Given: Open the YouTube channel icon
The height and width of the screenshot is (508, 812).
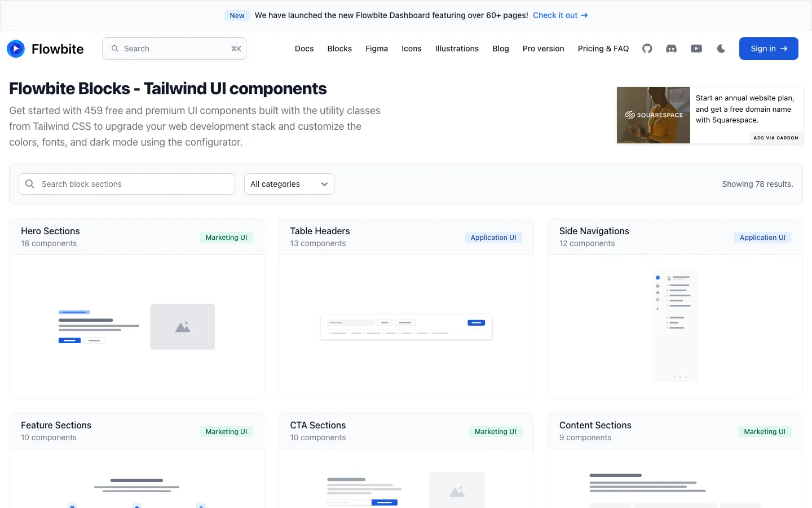Looking at the screenshot, I should pyautogui.click(x=696, y=49).
